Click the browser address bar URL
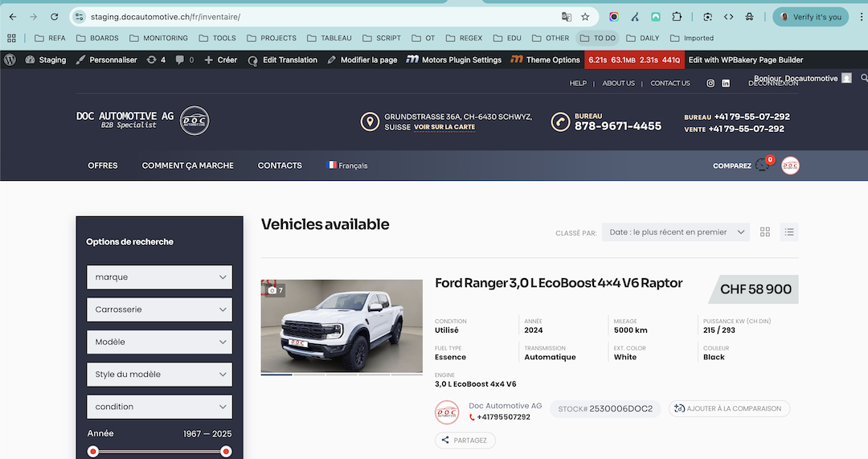This screenshot has height=459, width=868. [166, 17]
